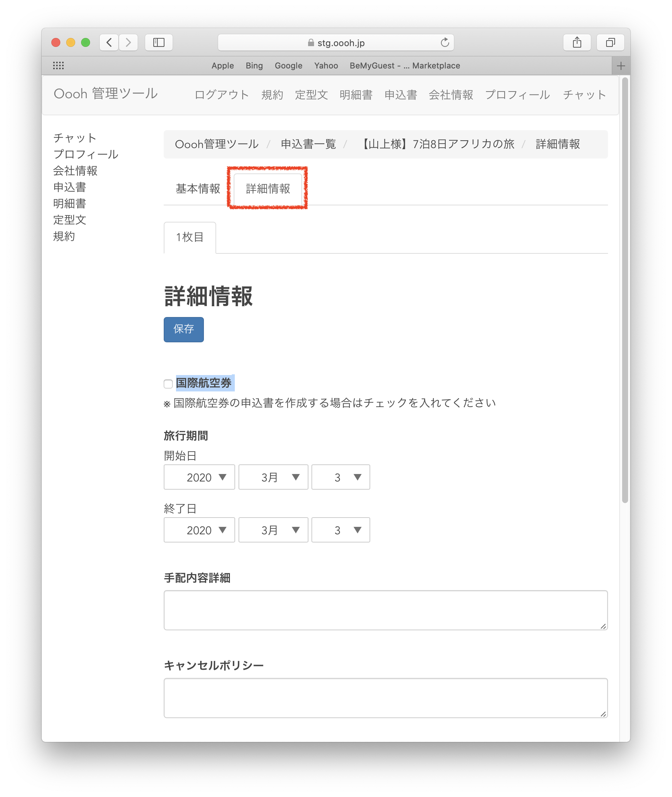Click the 国際航空券 checkbox label text
The height and width of the screenshot is (797, 672).
pos(204,383)
